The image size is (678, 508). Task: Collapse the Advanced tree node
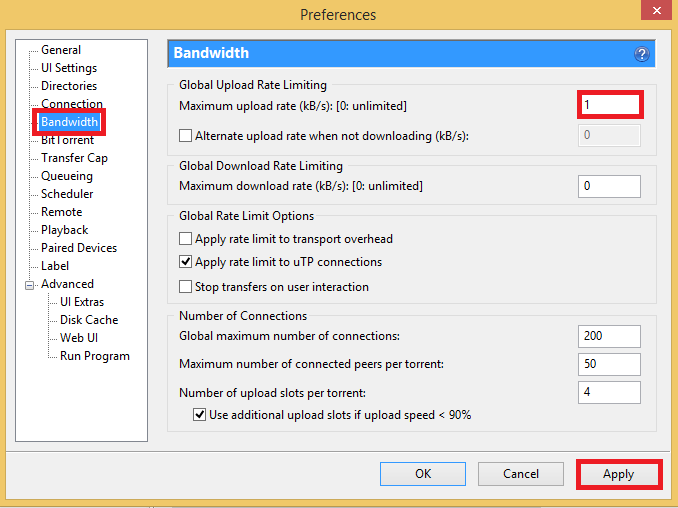(30, 284)
